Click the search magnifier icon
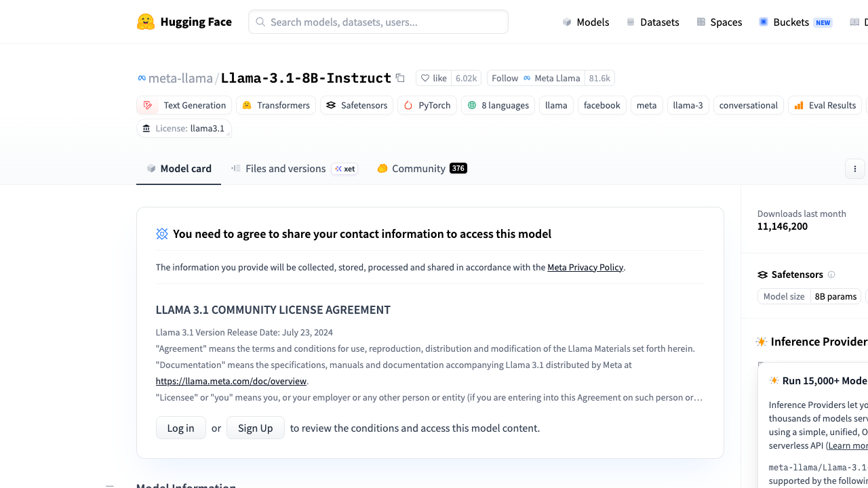Image resolution: width=868 pixels, height=488 pixels. pyautogui.click(x=260, y=22)
